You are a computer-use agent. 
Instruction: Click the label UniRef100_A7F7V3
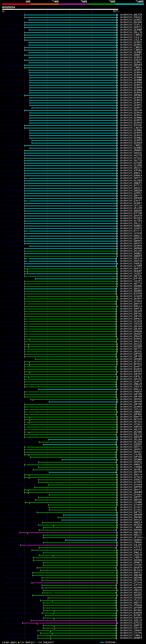coord(131,585)
